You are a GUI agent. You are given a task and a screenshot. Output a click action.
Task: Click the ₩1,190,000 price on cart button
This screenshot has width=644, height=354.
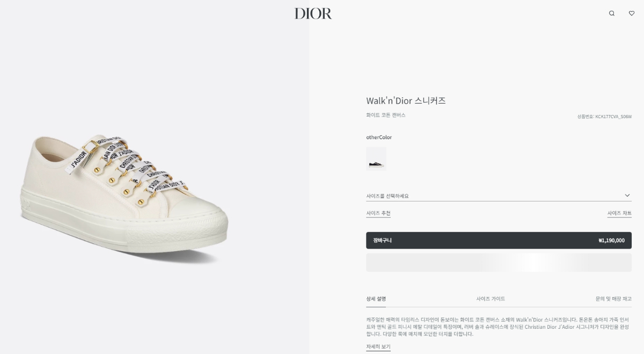611,241
